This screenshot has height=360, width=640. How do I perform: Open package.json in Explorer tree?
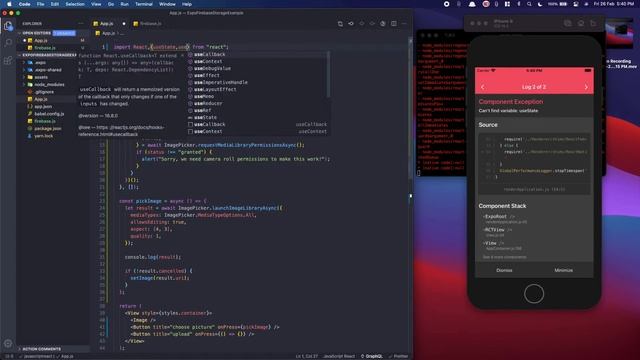coord(48,129)
